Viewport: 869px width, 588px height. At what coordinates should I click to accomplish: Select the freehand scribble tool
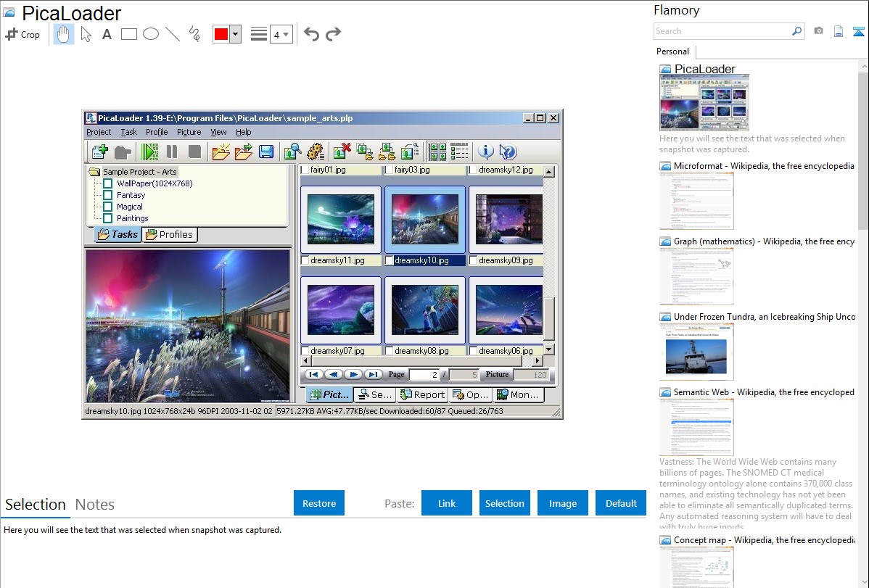(x=194, y=34)
